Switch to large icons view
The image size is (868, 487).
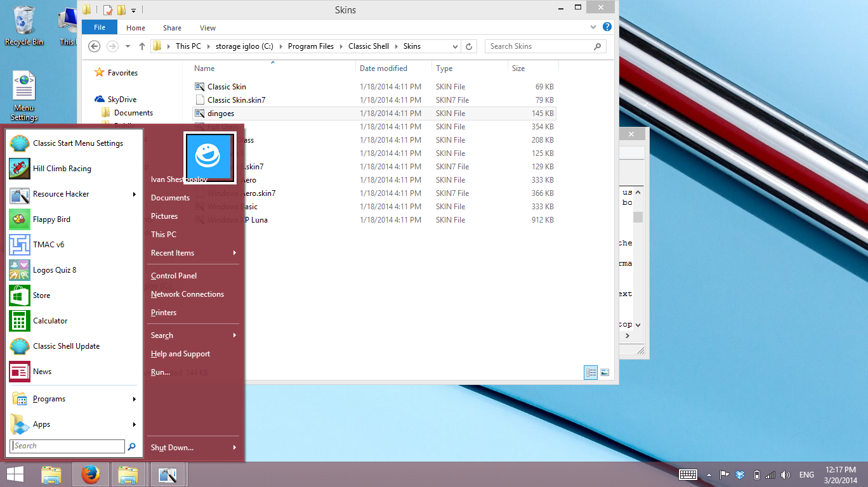pyautogui.click(x=605, y=373)
